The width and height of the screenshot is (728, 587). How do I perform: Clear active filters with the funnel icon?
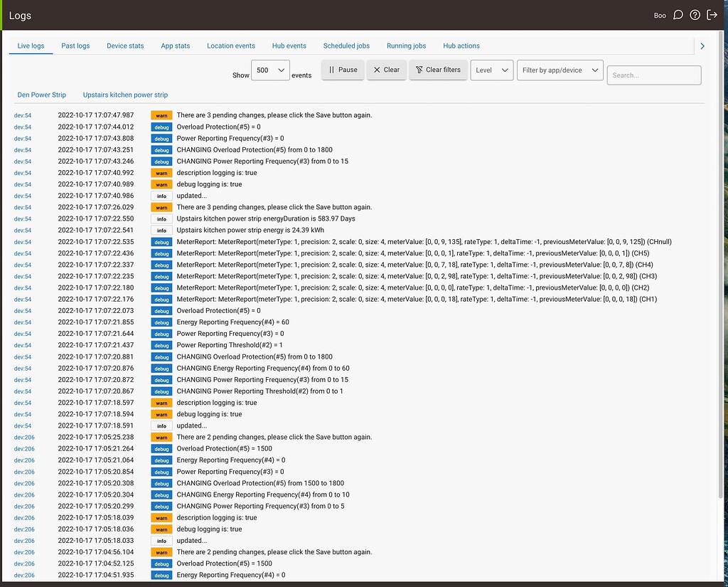pyautogui.click(x=438, y=70)
